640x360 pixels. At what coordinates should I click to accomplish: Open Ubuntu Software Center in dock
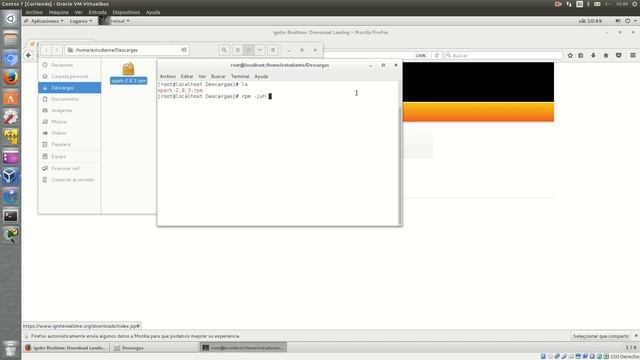tap(11, 98)
